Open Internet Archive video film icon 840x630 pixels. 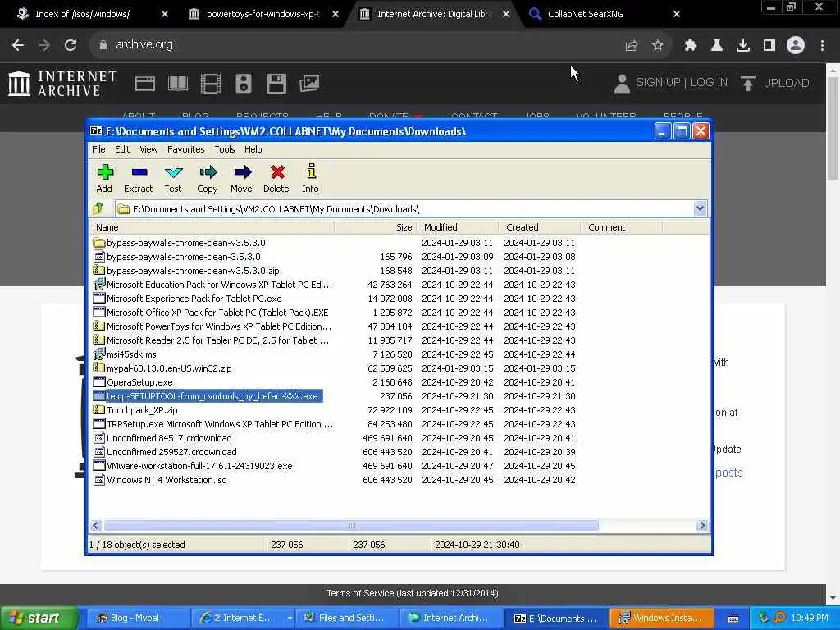211,84
